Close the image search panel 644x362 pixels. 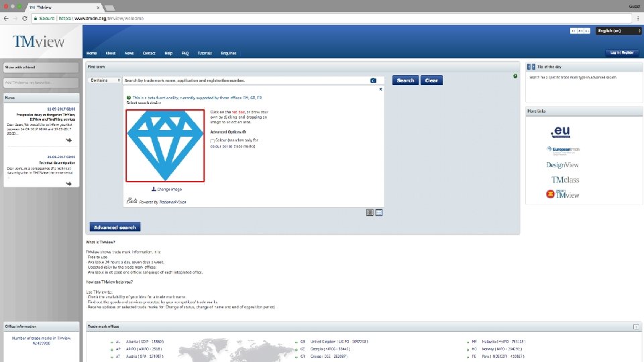[381, 89]
